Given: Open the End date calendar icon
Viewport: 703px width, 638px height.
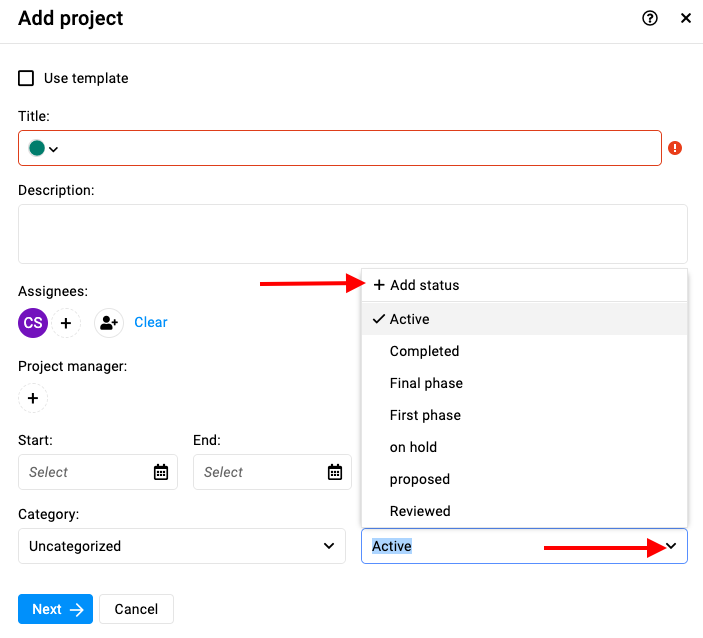Looking at the screenshot, I should coord(335,472).
